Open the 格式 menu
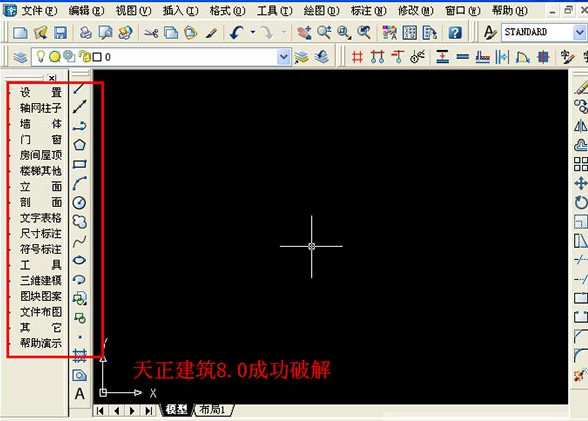Image resolution: width=588 pixels, height=421 pixels. [227, 11]
